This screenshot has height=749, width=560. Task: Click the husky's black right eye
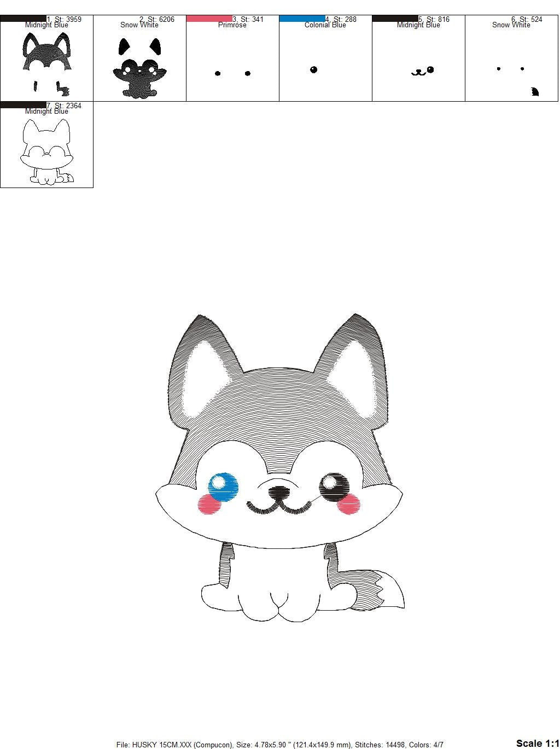click(x=334, y=487)
